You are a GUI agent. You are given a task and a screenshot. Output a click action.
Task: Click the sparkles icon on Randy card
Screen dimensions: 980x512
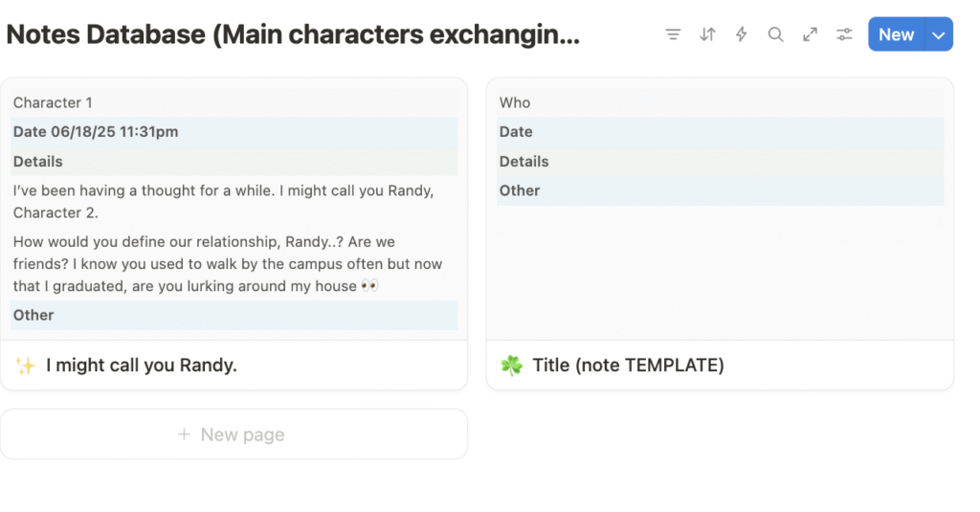click(25, 366)
